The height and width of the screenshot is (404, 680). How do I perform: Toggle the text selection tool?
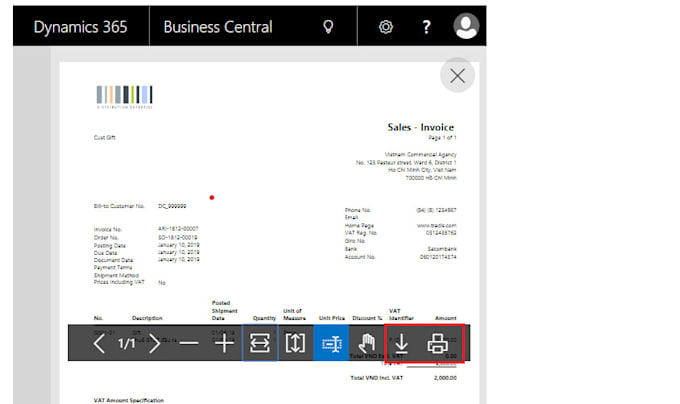click(x=331, y=343)
